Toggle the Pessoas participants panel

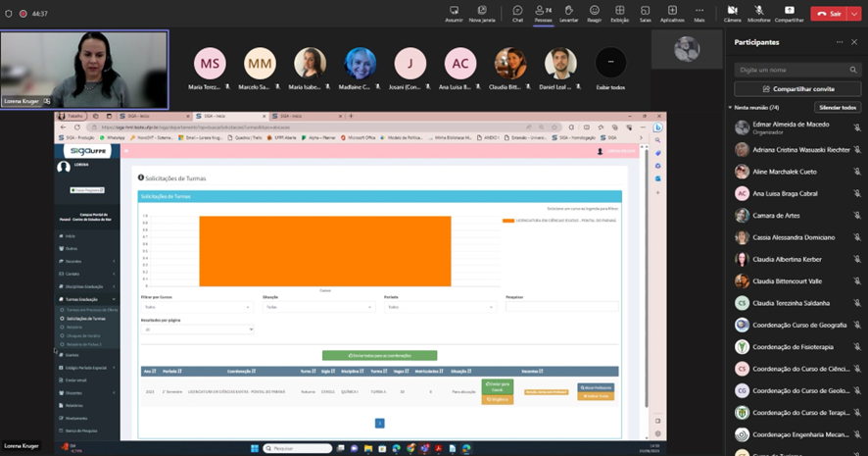click(x=542, y=12)
